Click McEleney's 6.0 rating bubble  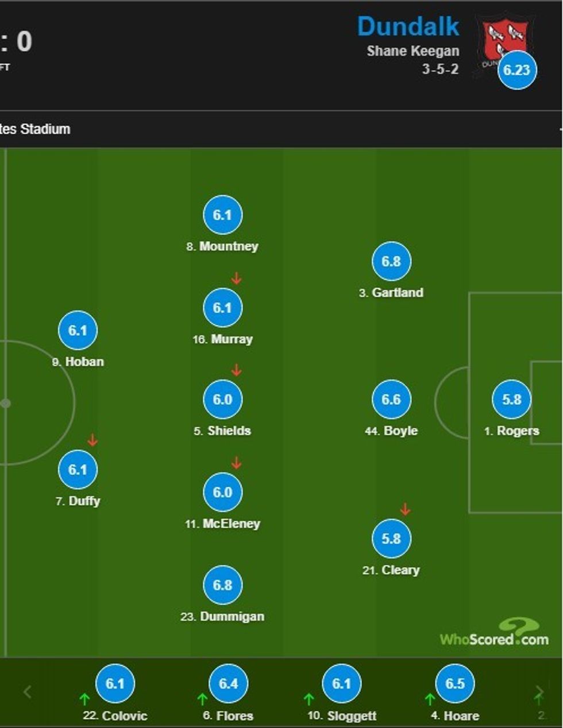[x=222, y=493]
